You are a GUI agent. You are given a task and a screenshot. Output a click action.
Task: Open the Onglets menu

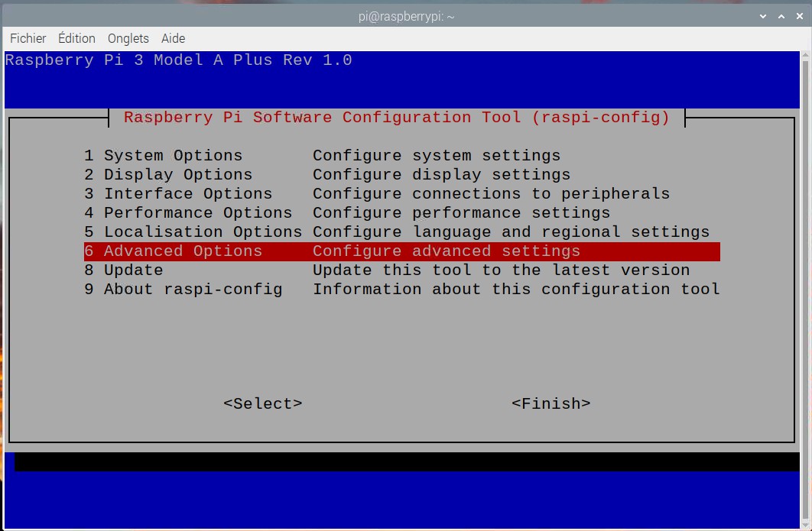tap(128, 38)
